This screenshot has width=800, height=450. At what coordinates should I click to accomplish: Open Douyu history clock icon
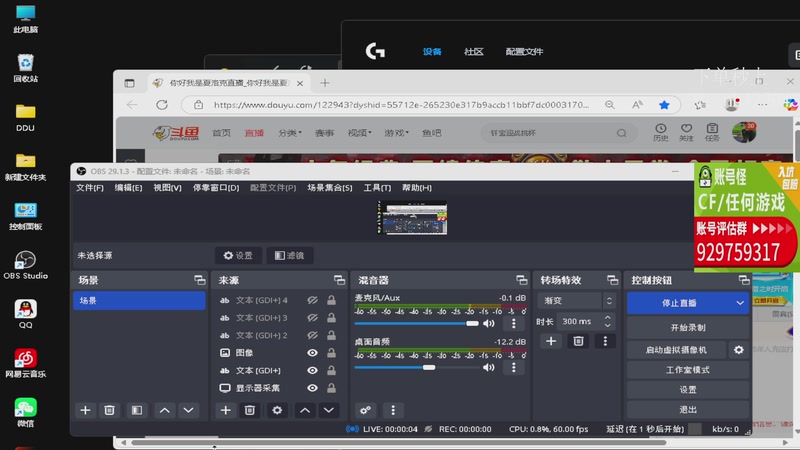pos(660,132)
